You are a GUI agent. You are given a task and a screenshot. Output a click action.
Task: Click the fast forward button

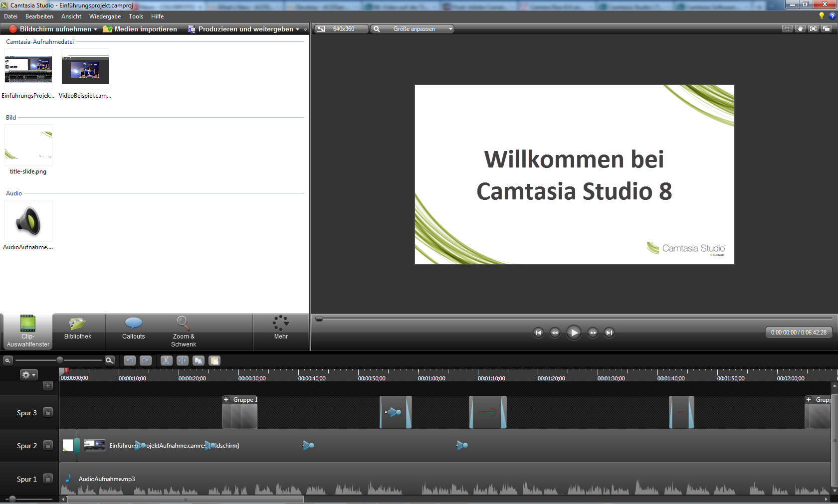tap(593, 333)
